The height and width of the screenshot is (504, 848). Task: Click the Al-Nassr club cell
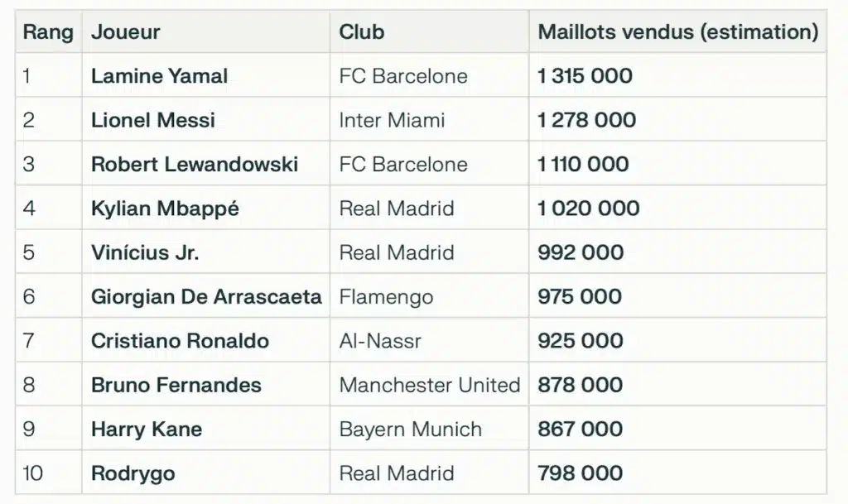pos(380,341)
